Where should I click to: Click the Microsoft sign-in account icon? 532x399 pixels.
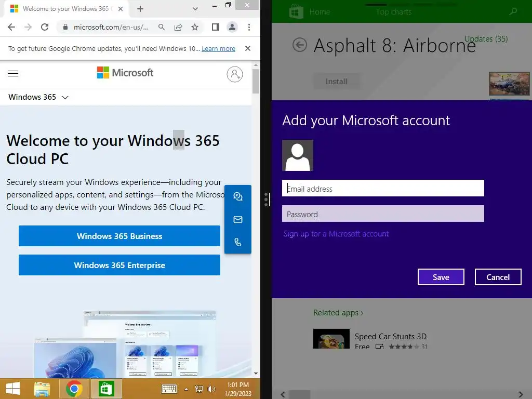click(235, 74)
